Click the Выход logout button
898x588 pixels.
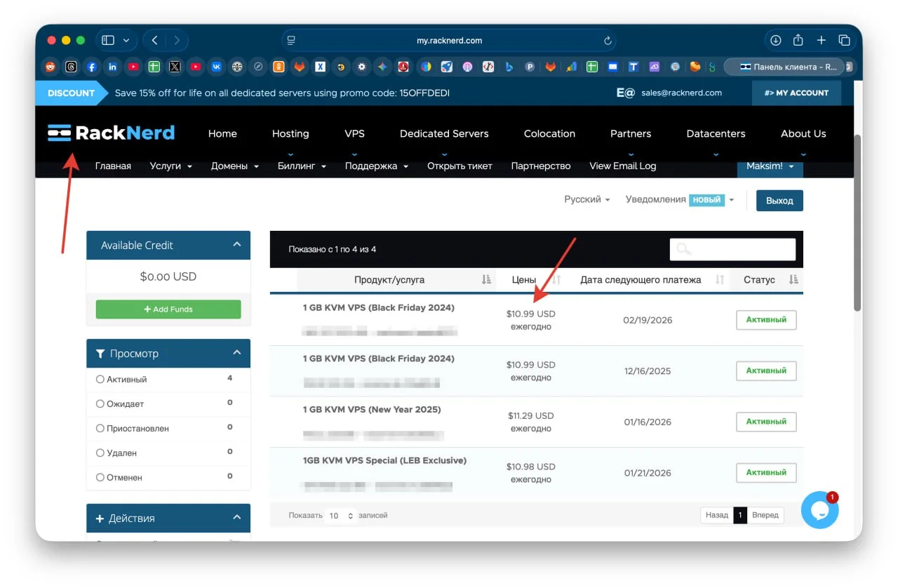(x=779, y=201)
